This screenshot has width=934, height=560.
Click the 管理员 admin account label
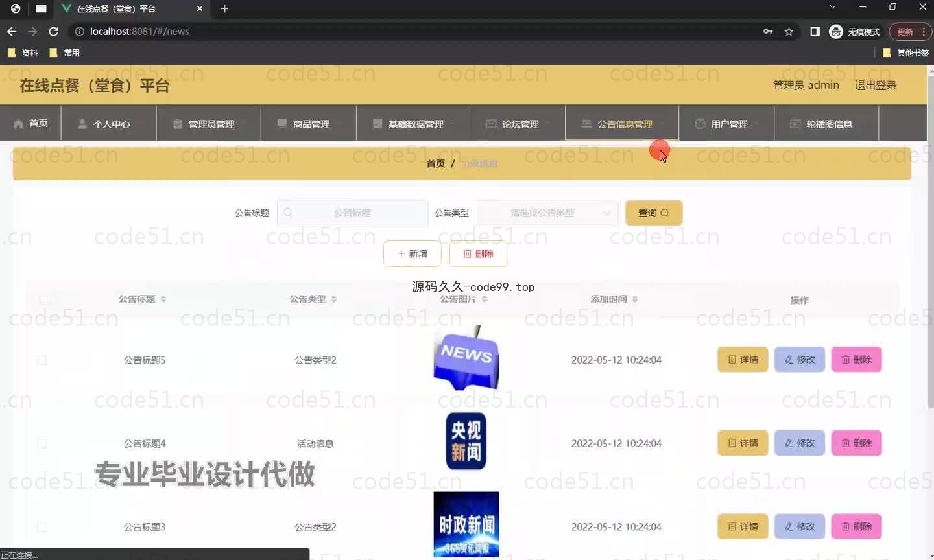(x=806, y=85)
